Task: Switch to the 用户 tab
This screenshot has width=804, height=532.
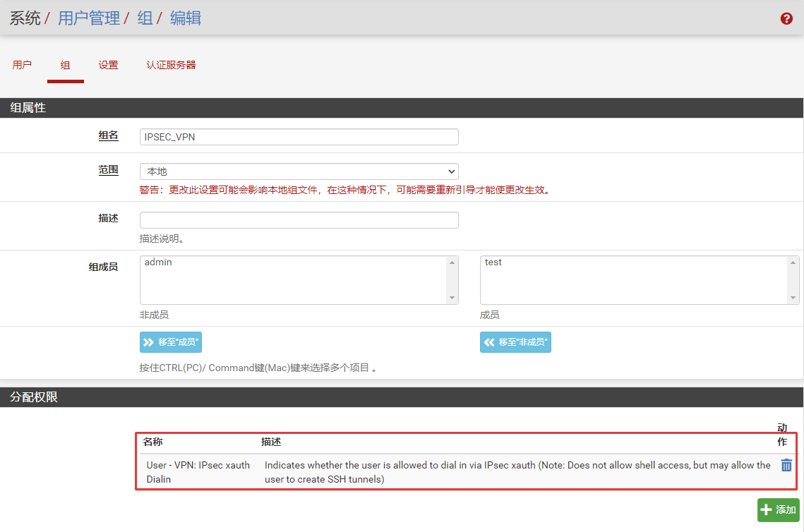Action: (22, 65)
